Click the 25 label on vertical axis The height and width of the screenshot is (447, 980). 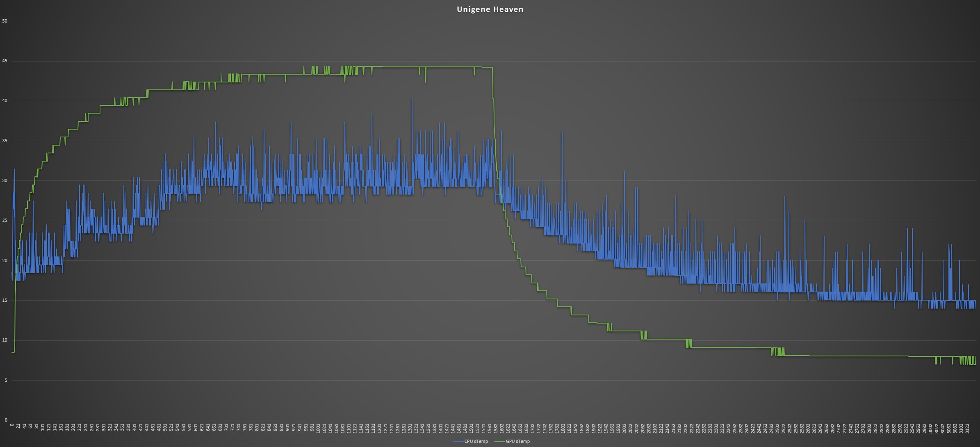pyautogui.click(x=5, y=221)
